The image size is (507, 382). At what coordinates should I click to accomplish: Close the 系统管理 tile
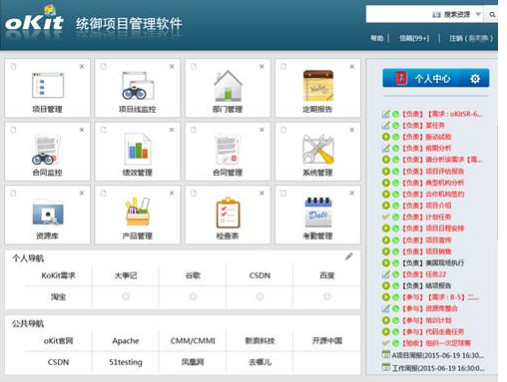point(352,130)
